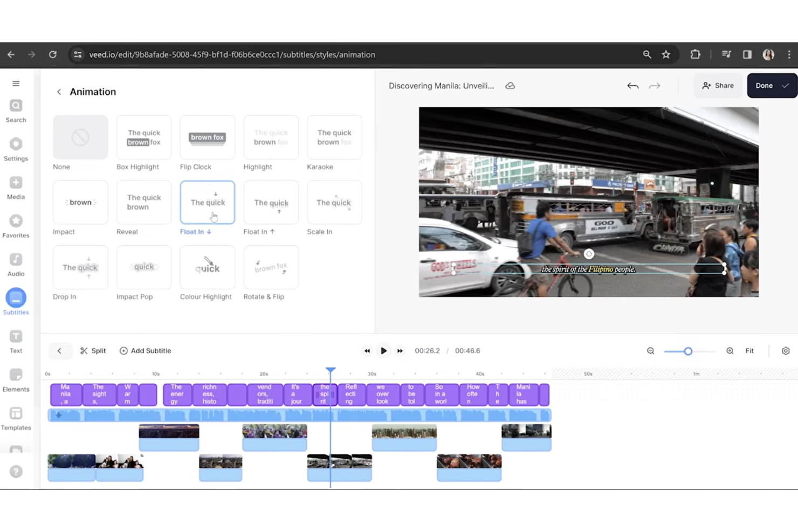Select the 'we overlook' subtitle clip

383,395
